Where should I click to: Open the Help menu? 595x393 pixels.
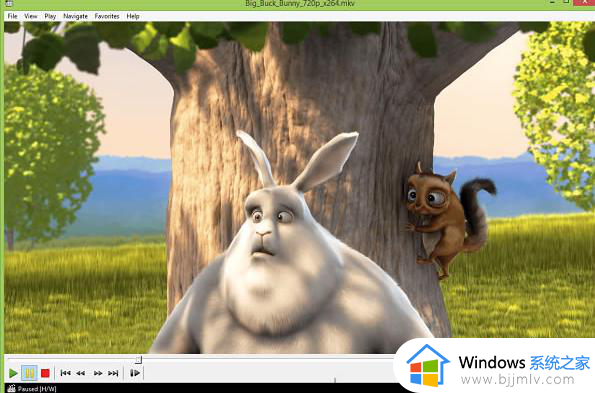click(x=133, y=16)
